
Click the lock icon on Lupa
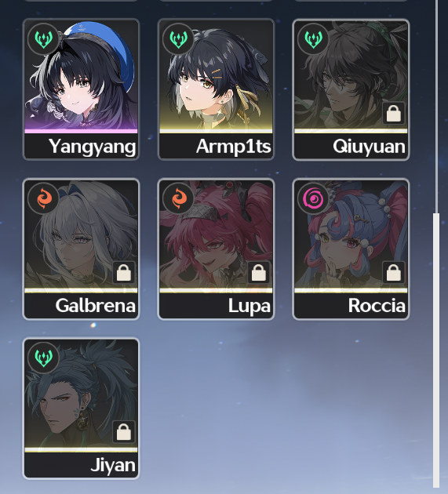(x=259, y=273)
